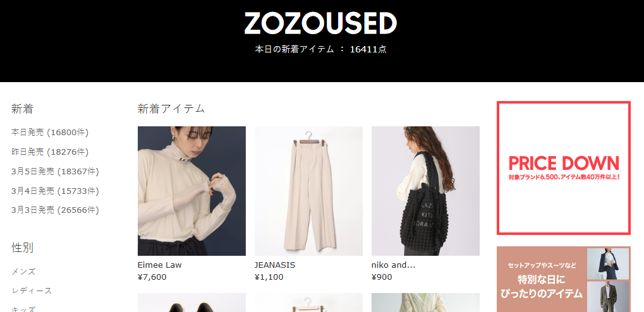Open the 特別な日にぴったりのアイテム banner

[564, 279]
